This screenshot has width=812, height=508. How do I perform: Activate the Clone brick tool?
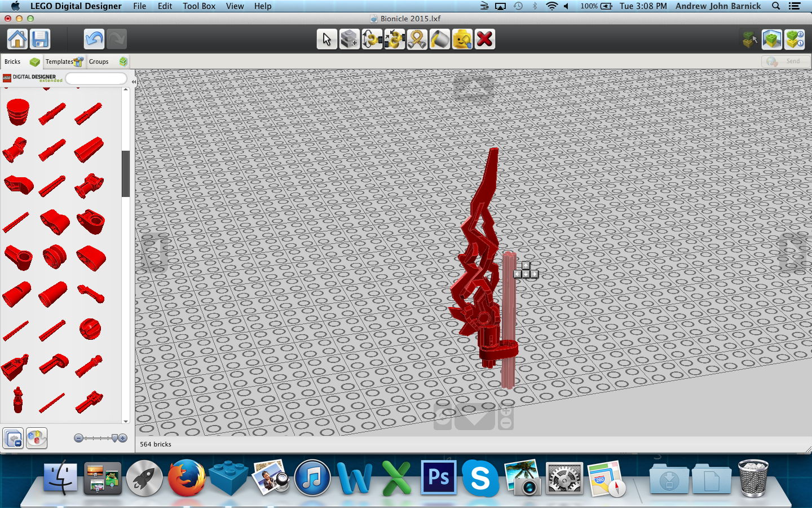tap(349, 40)
